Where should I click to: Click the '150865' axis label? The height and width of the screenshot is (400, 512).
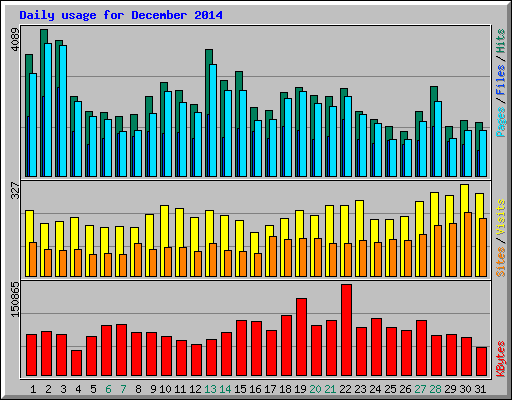click(x=15, y=299)
